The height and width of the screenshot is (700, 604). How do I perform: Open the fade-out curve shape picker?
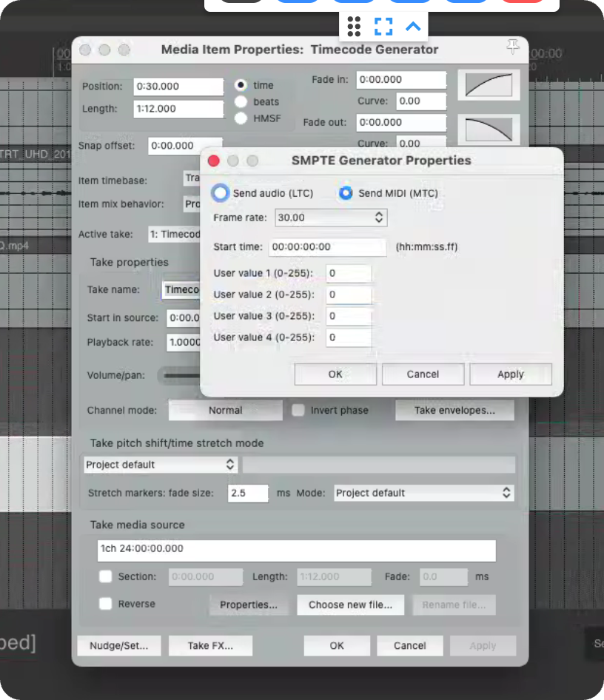[x=489, y=129]
